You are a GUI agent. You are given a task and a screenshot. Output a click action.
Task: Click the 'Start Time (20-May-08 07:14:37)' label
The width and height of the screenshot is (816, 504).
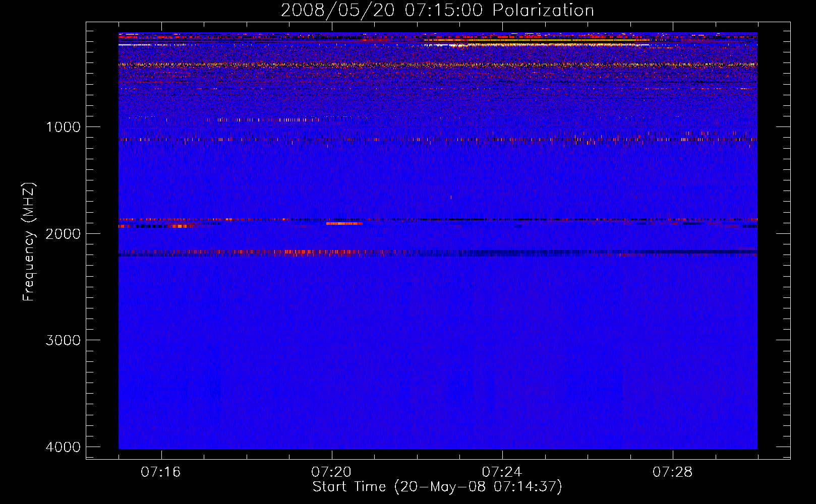437,487
